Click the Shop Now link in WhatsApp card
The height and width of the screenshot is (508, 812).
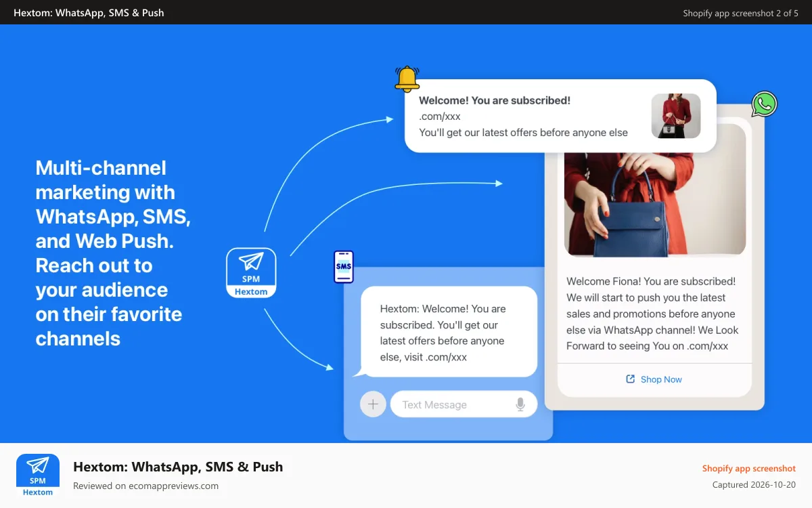(x=661, y=379)
